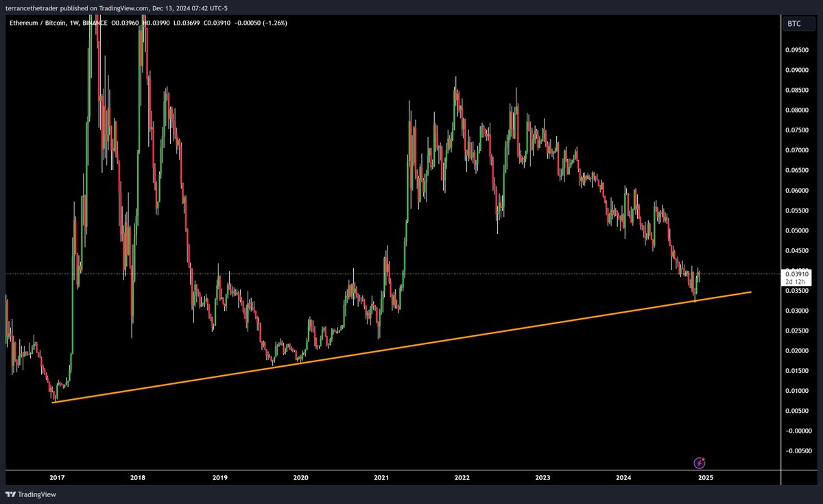823x504 pixels.
Task: Click the 2018 label on time axis
Action: tap(138, 477)
